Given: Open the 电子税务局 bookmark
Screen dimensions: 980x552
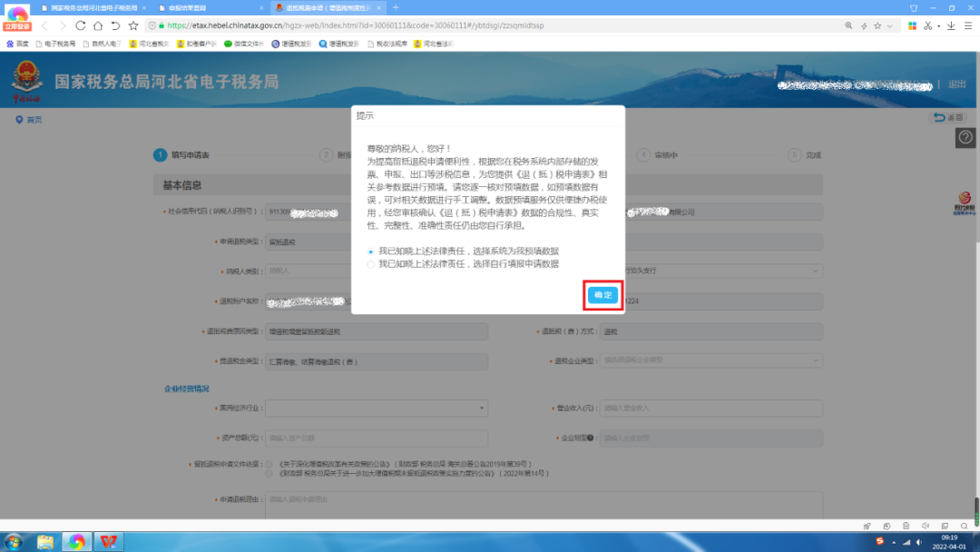Looking at the screenshot, I should click(x=55, y=44).
